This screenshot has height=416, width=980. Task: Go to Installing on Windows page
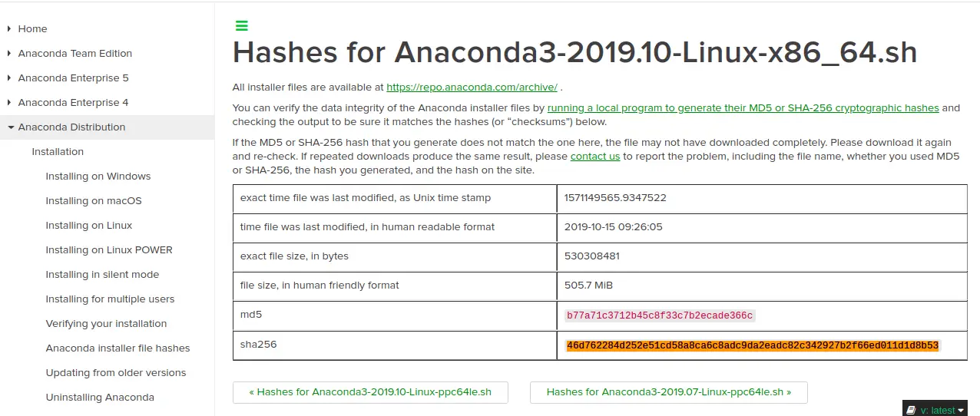pos(98,177)
